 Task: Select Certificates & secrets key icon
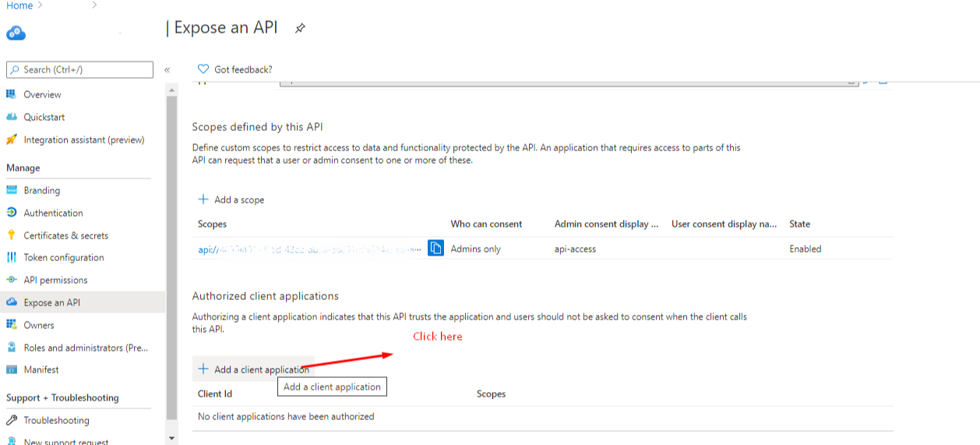pos(12,235)
